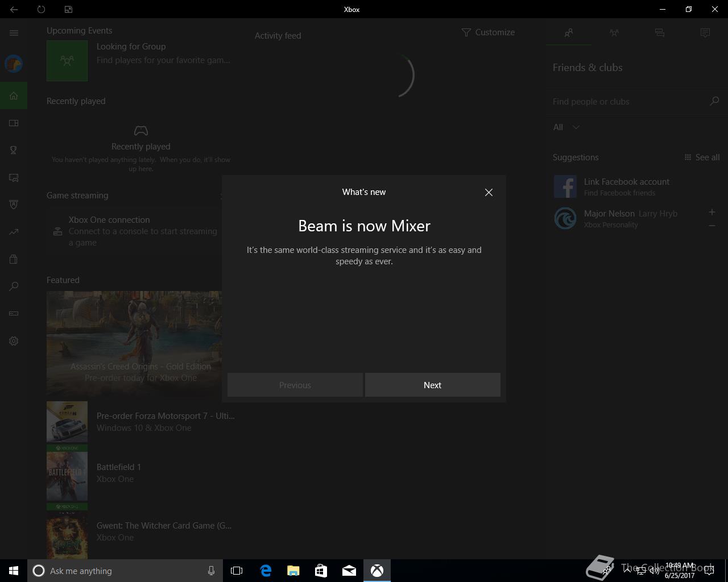Open the hamburger navigation menu
Image resolution: width=728 pixels, height=582 pixels.
click(14, 33)
